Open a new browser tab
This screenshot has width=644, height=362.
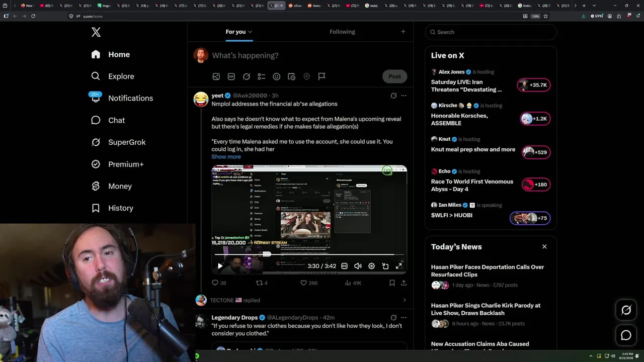[584, 6]
